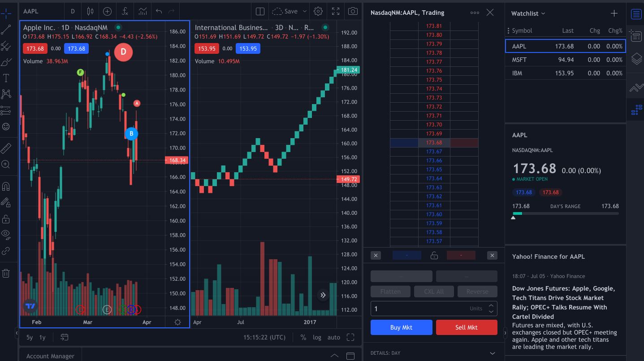The image size is (644, 361).
Task: Select the 5y time range
Action: (30, 337)
